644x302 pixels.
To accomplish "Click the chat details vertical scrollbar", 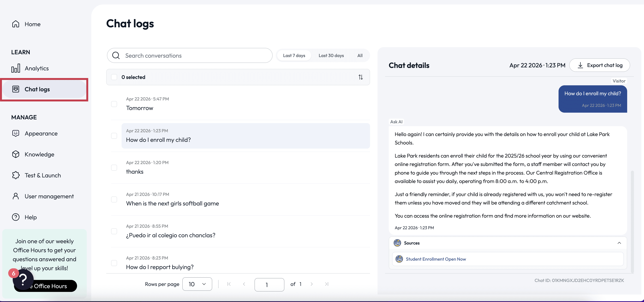I will (632, 221).
